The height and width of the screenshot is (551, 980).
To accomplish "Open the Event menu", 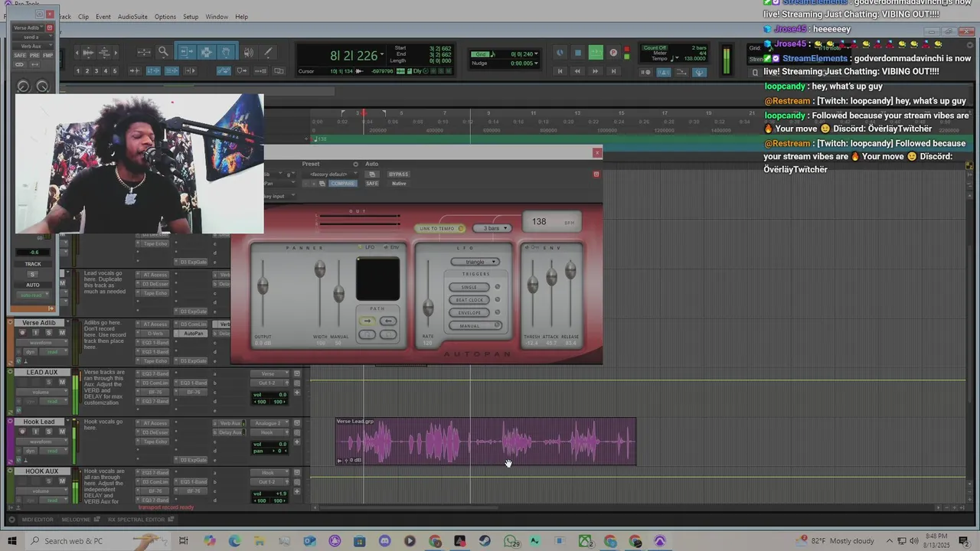I will pyautogui.click(x=103, y=17).
